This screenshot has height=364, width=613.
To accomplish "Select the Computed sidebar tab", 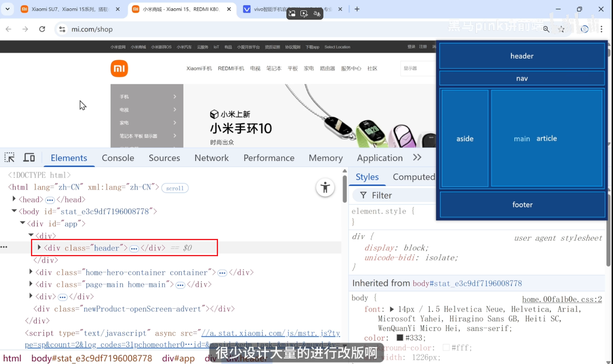I will (414, 177).
